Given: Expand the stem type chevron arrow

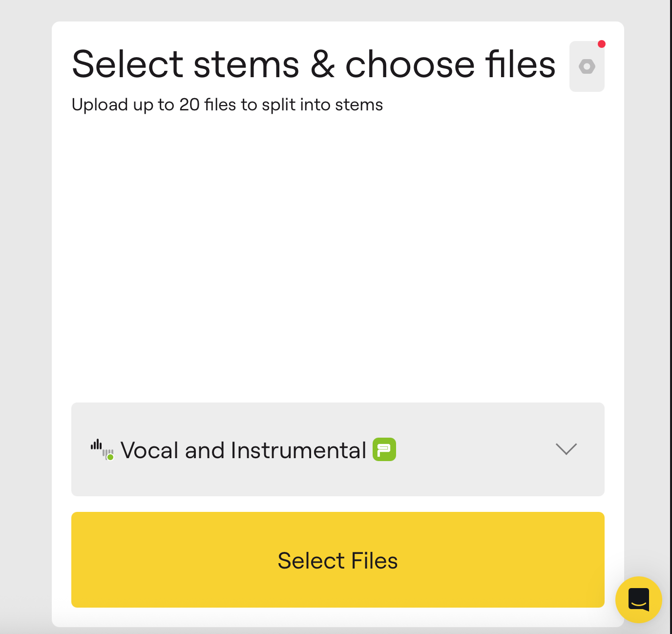Looking at the screenshot, I should 566,449.
